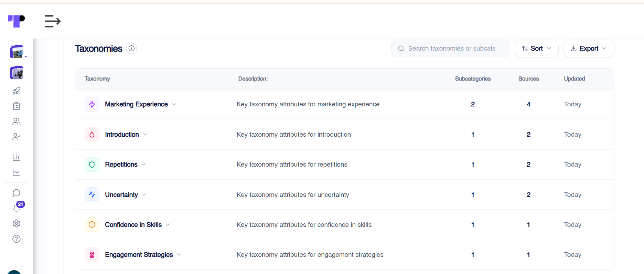This screenshot has height=274, width=644.
Task: Expand the Introduction taxonomy chevron
Action: point(145,135)
